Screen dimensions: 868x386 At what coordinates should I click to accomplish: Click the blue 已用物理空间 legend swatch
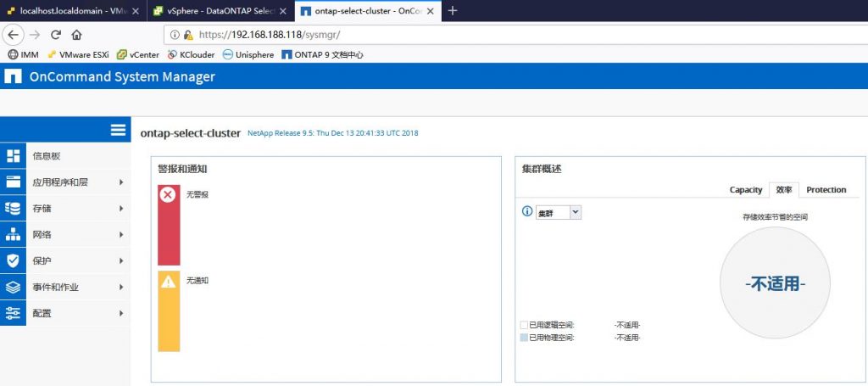point(524,338)
